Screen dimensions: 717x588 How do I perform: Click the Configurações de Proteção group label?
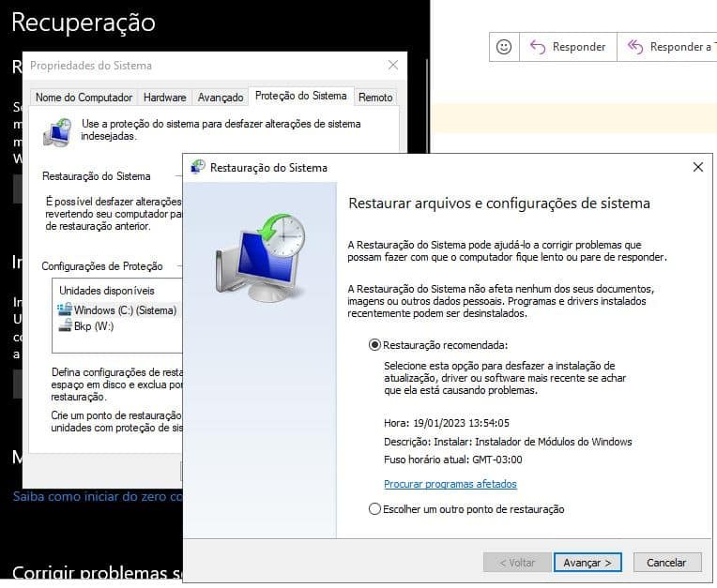pos(102,266)
